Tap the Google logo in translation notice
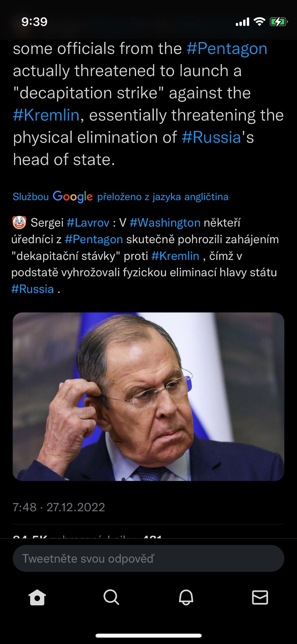The width and height of the screenshot is (297, 644). [72, 196]
